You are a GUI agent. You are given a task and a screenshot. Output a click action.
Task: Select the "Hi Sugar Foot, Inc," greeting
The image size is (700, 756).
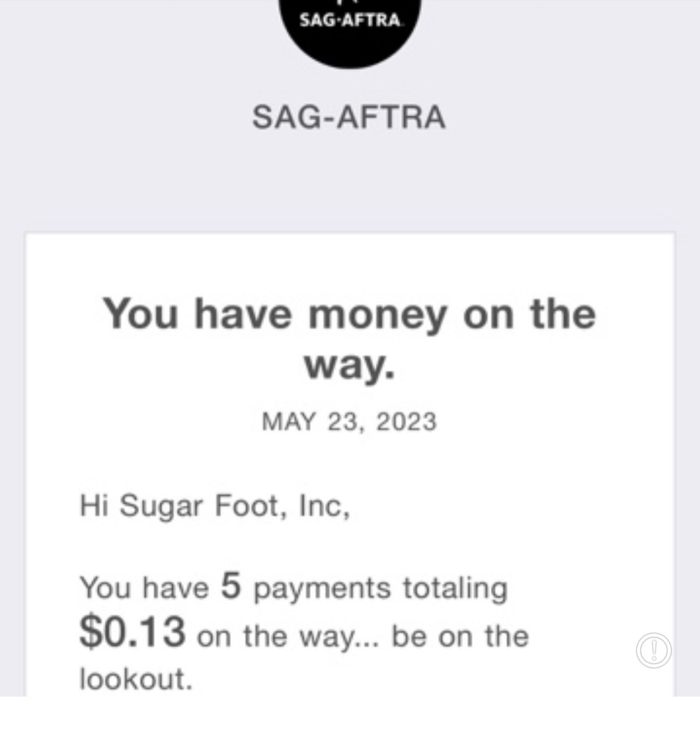[x=215, y=506]
